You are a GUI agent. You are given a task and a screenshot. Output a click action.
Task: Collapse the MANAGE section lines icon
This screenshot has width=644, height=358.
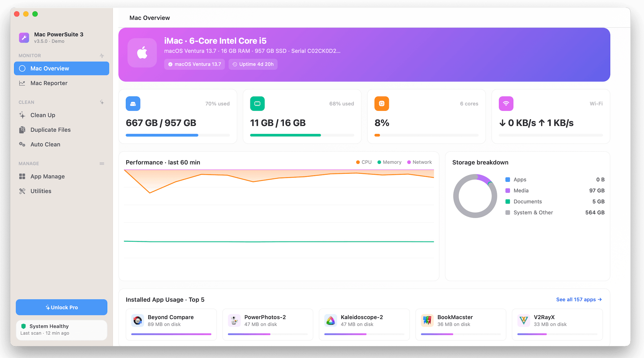pyautogui.click(x=102, y=163)
